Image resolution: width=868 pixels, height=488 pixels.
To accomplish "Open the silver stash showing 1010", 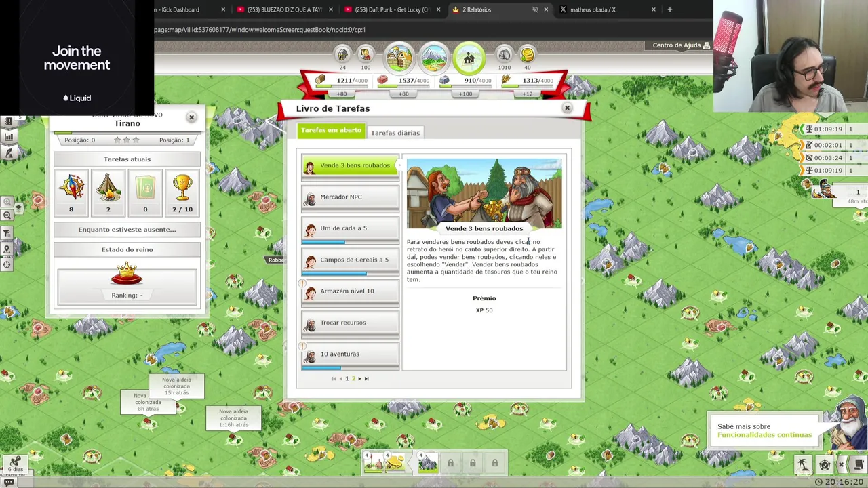I will (504, 54).
